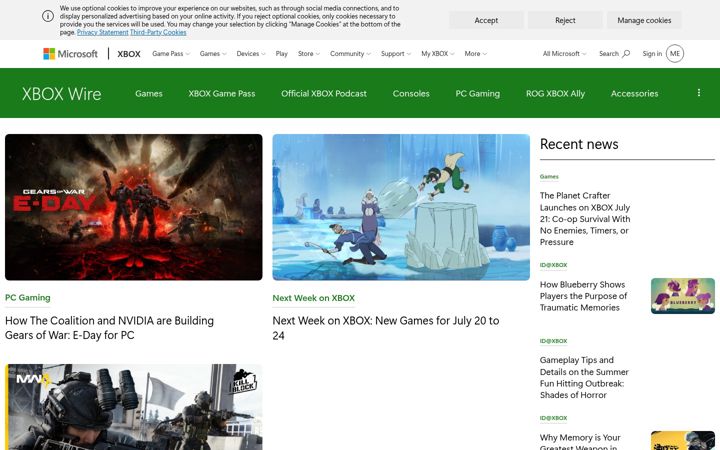Screen dimensions: 720x450
Task: Expand the All Microsoft dropdown
Action: [x=564, y=54]
